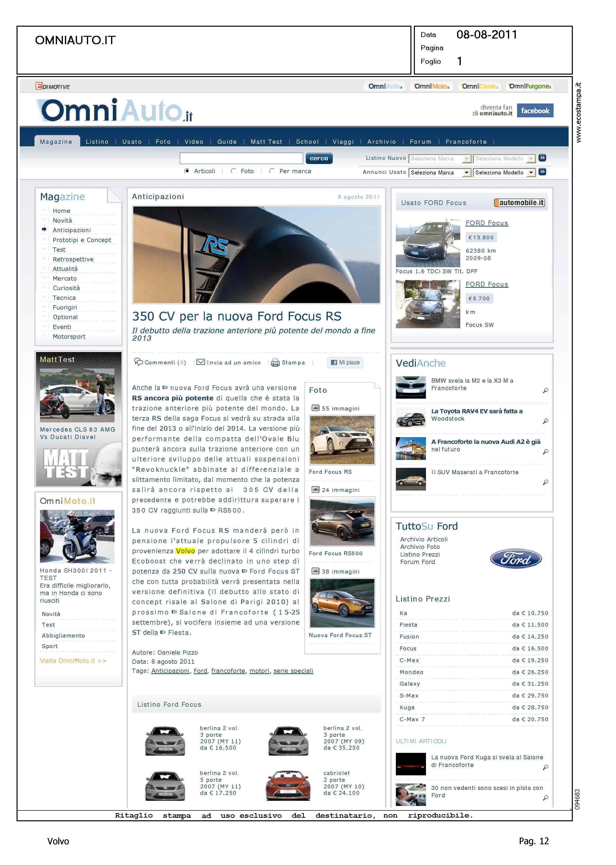
Task: Open the Listino navigation tab
Action: coord(97,142)
